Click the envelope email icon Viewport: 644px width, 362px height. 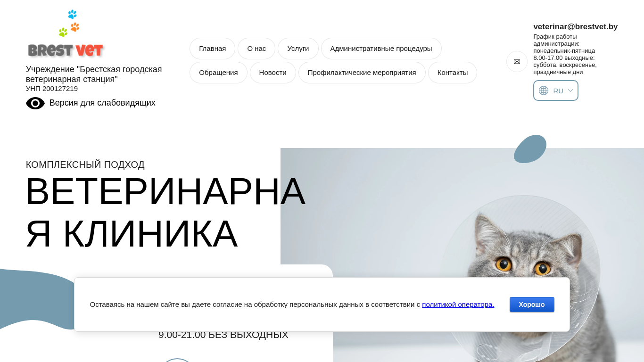pos(517,61)
